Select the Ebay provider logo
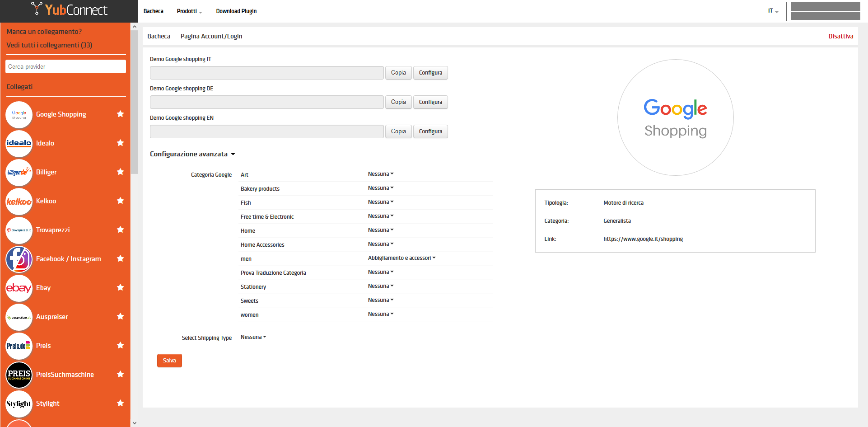This screenshot has width=868, height=427. [19, 288]
